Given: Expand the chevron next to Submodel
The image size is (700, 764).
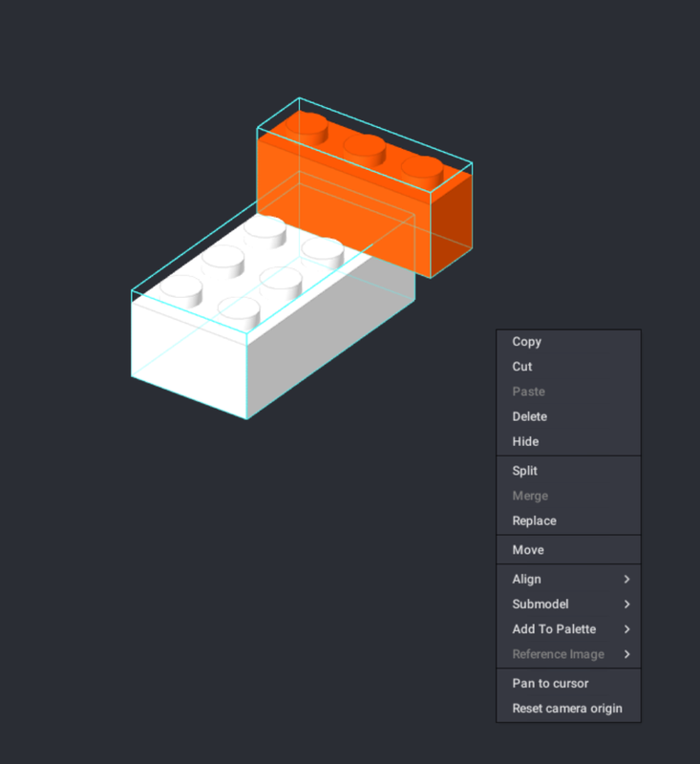Looking at the screenshot, I should (x=626, y=605).
